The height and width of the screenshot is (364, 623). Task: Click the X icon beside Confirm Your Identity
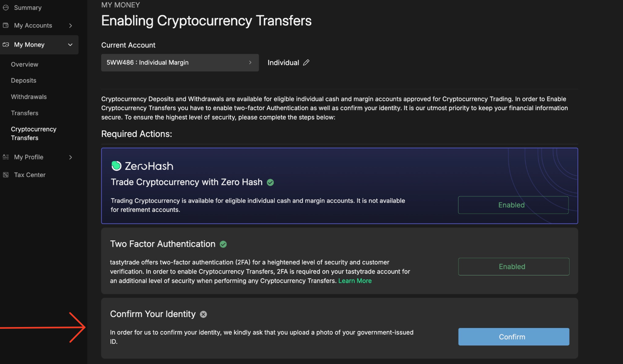(x=203, y=314)
